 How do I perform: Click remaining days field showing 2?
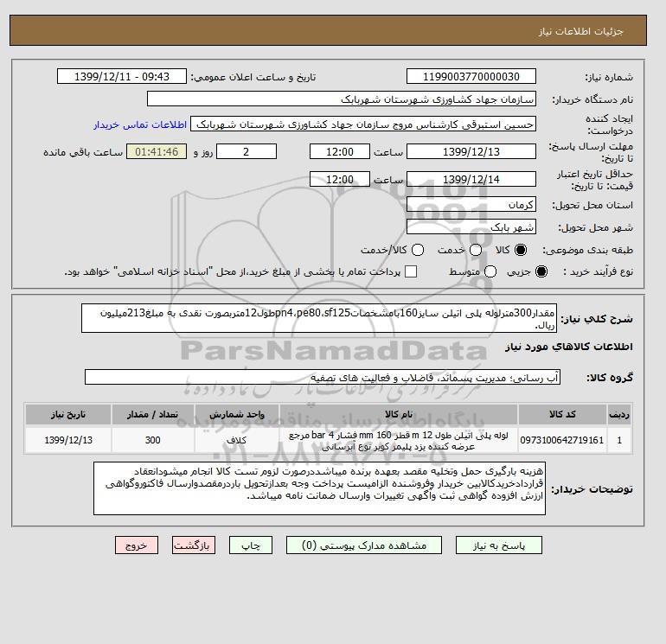point(247,151)
